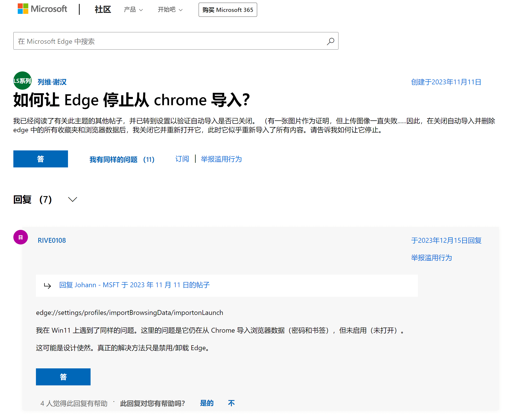Mark the reply unhelpful with 不

coord(231,403)
